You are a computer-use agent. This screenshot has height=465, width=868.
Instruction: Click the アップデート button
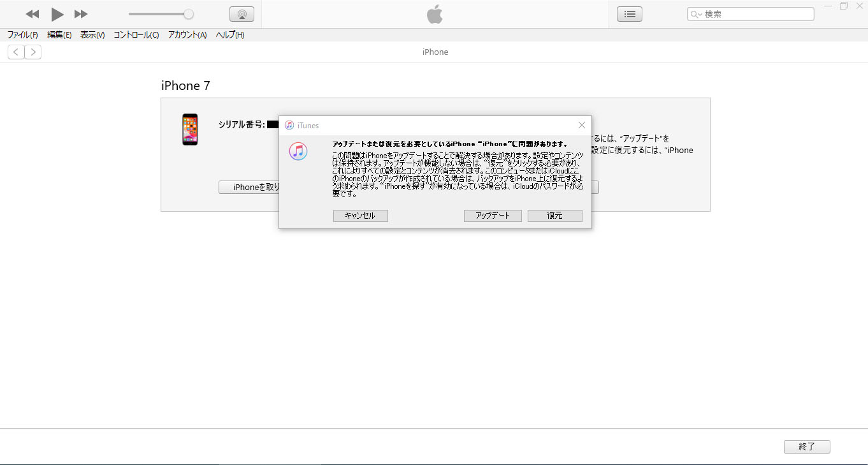(x=493, y=216)
